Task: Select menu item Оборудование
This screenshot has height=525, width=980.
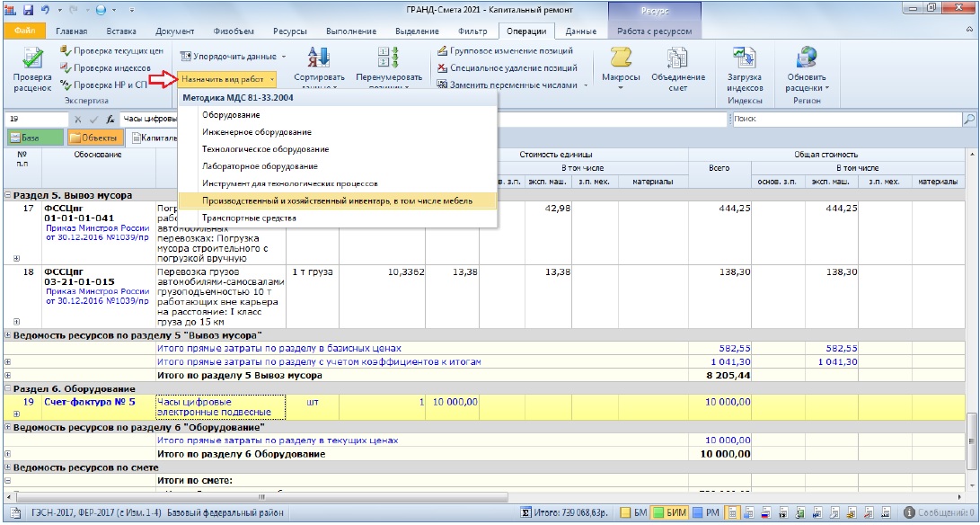Action: [x=338, y=115]
